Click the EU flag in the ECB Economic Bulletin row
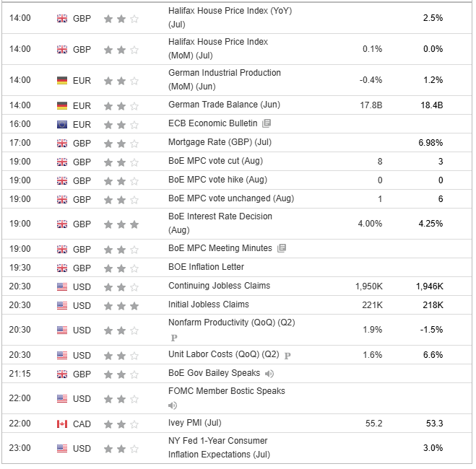This screenshot has width=476, height=469. tap(62, 124)
